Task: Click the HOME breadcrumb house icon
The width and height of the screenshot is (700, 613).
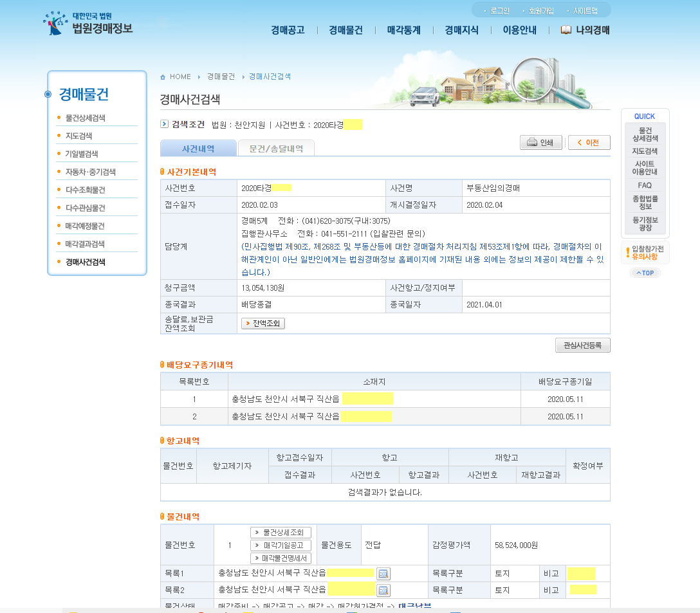Action: pyautogui.click(x=163, y=77)
